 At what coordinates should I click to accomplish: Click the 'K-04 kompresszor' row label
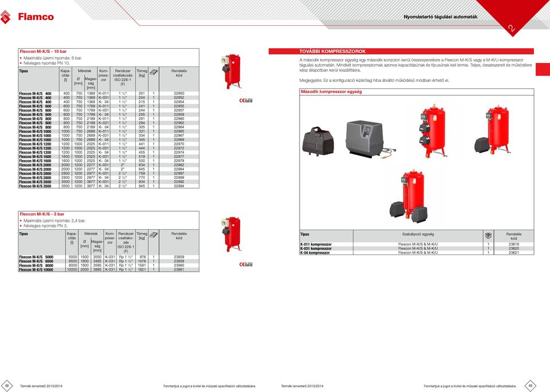coord(315,253)
